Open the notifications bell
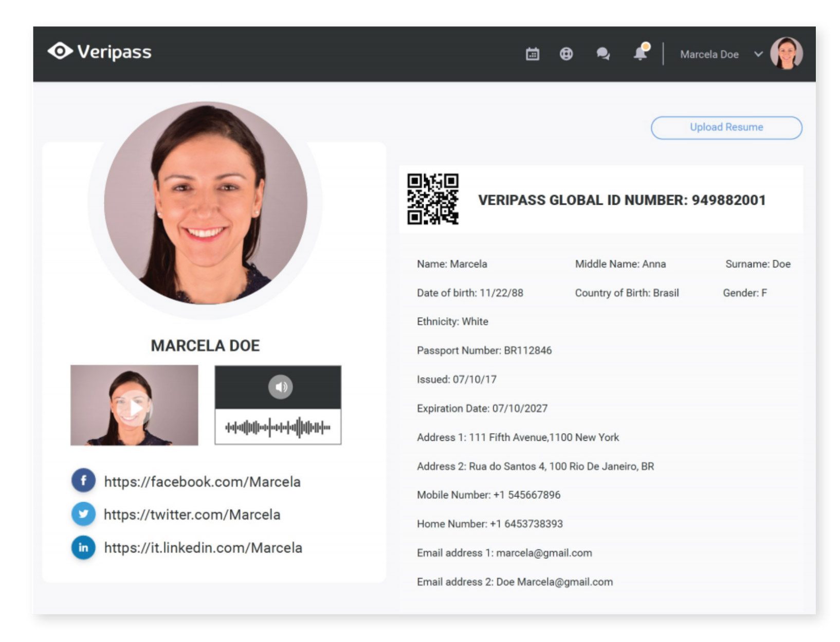The height and width of the screenshot is (642, 840). click(641, 53)
